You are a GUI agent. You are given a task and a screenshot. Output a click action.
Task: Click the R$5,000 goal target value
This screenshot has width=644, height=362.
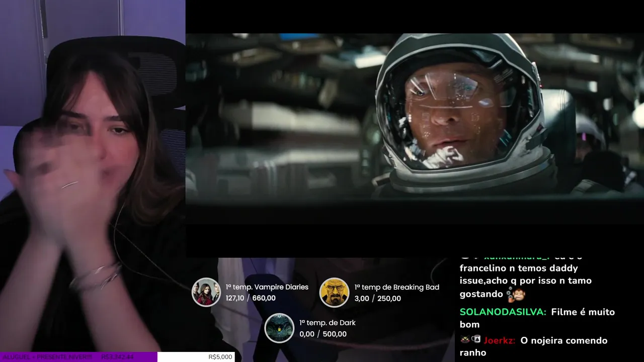220,357
